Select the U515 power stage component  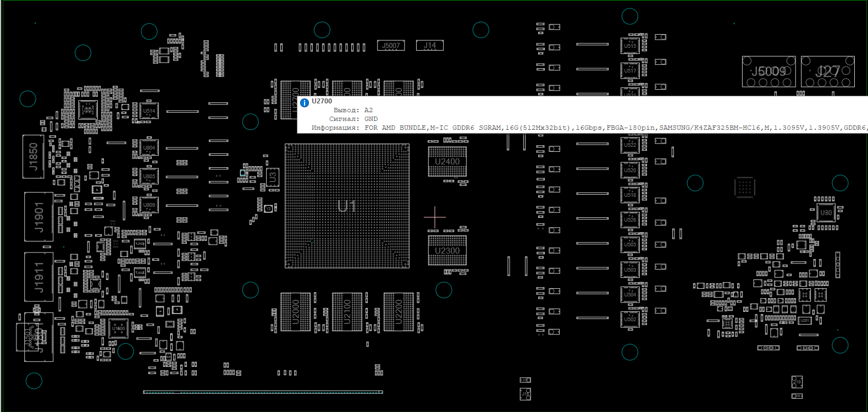pos(630,46)
